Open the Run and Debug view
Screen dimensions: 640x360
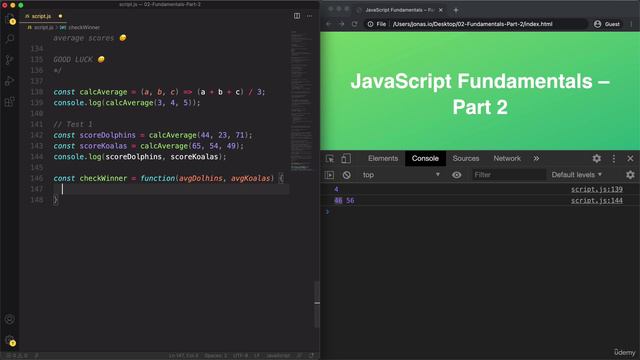coord(10,81)
